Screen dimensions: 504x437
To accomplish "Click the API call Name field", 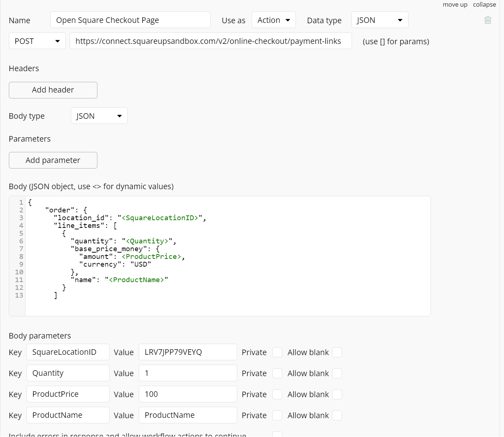I will coord(130,20).
